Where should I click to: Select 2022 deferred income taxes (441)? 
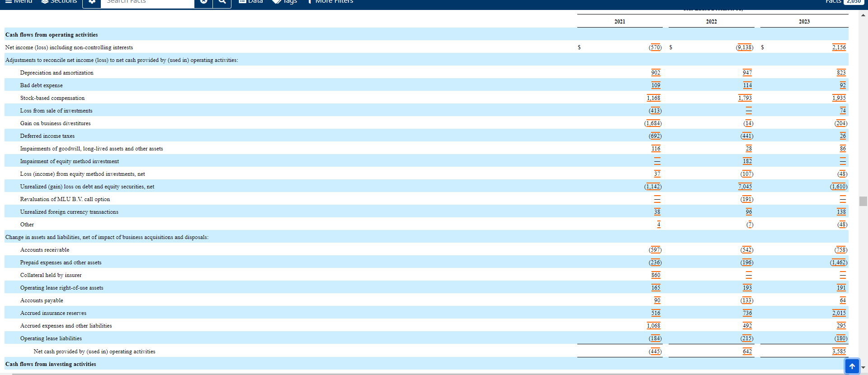(x=747, y=136)
